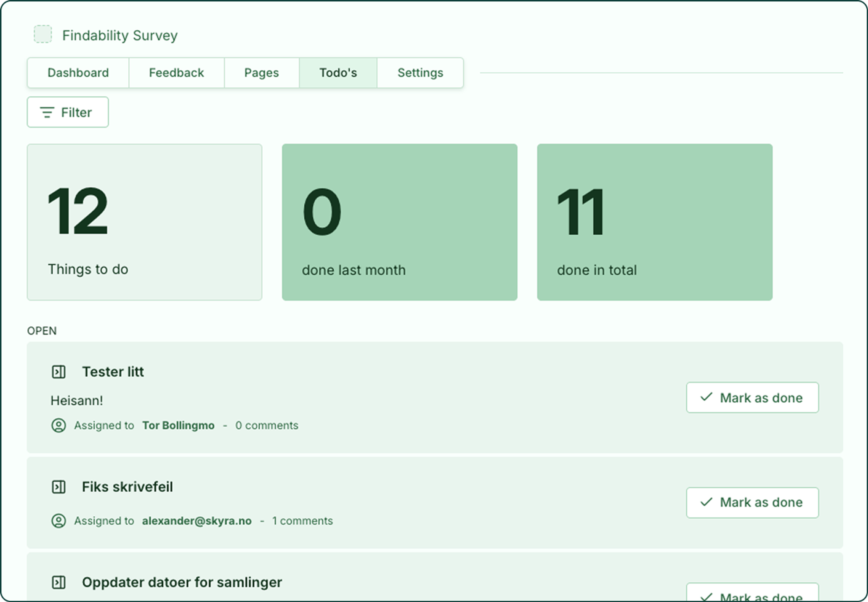Image resolution: width=868 pixels, height=602 pixels.
Task: Select the Todo's tab
Action: click(338, 73)
